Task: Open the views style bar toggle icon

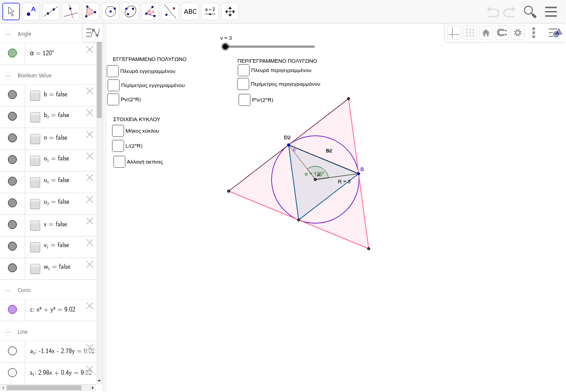Action: (555, 33)
